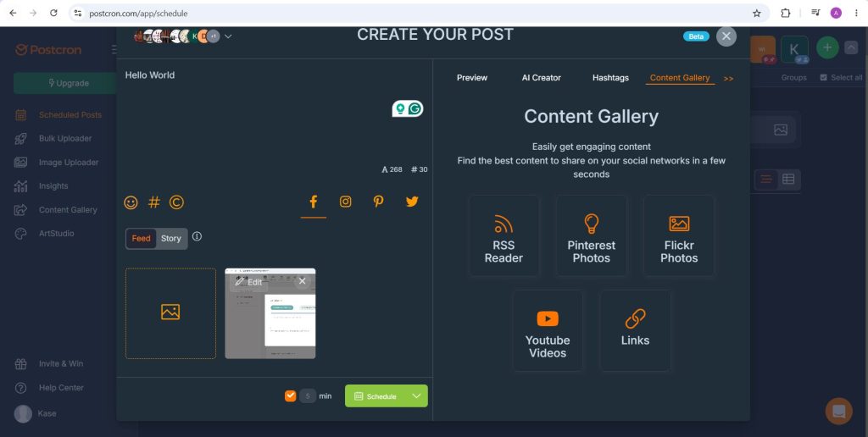Select the Story post type

click(171, 239)
